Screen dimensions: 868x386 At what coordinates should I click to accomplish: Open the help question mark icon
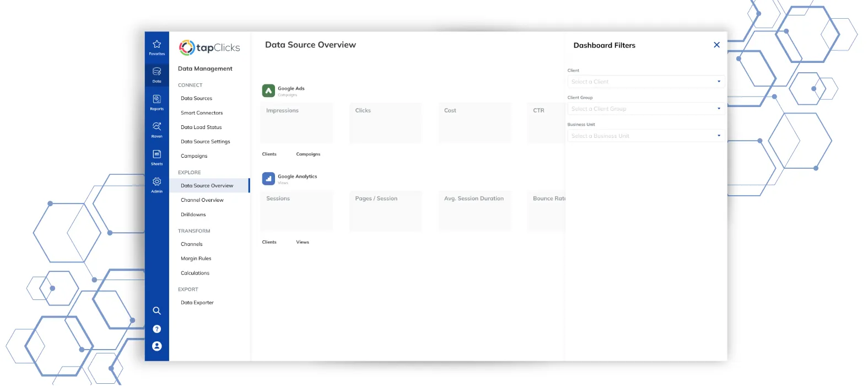[157, 329]
